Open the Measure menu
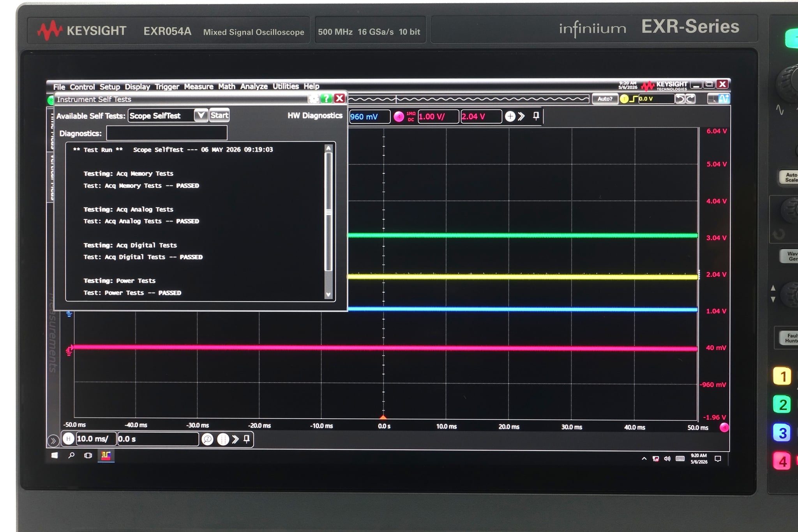Image resolution: width=798 pixels, height=532 pixels. (x=199, y=87)
